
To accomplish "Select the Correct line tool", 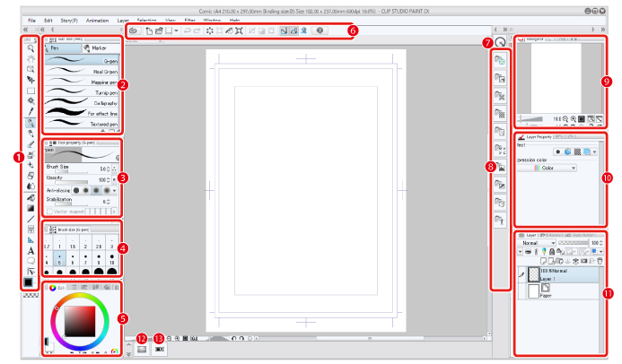I will coord(31,272).
